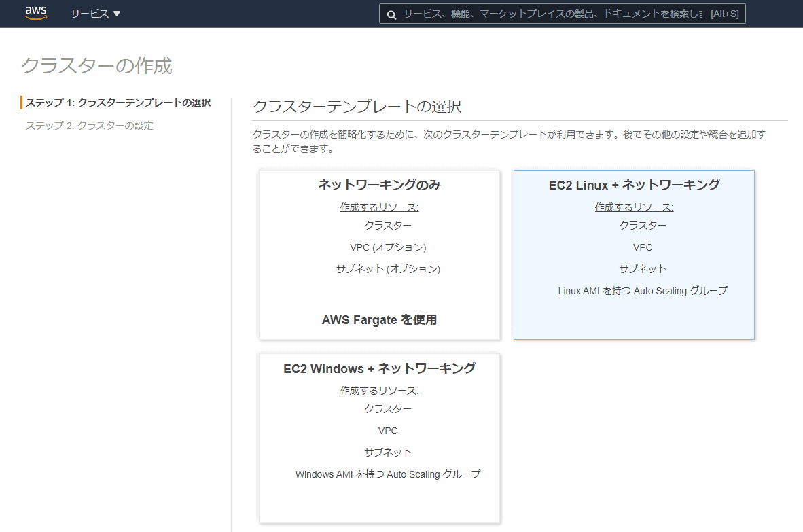Choose the EC2 Windows + ネットワーキング card
The image size is (803, 532).
coord(380,438)
